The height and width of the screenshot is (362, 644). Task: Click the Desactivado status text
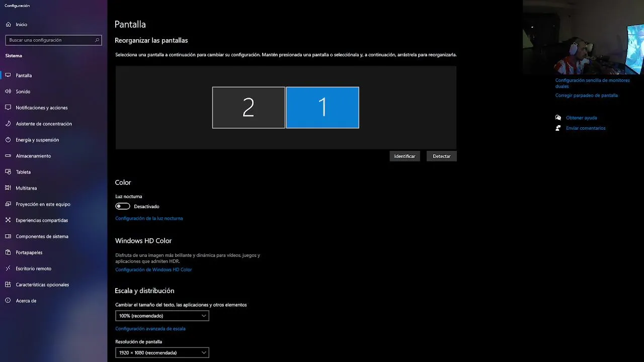tap(146, 207)
